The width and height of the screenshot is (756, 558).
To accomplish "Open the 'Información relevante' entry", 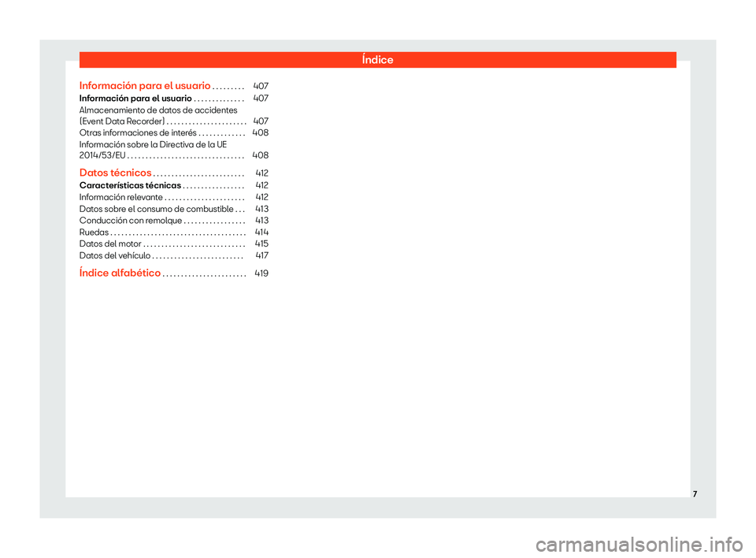I will pos(121,197).
